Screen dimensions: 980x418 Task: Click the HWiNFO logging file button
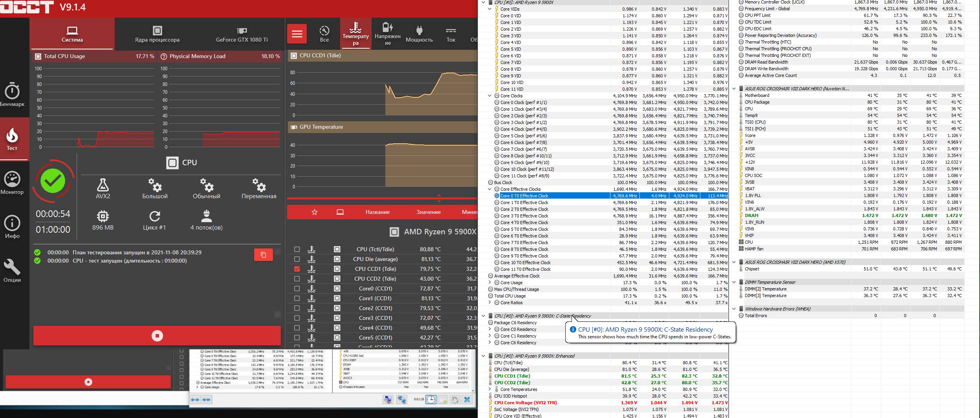point(443,400)
